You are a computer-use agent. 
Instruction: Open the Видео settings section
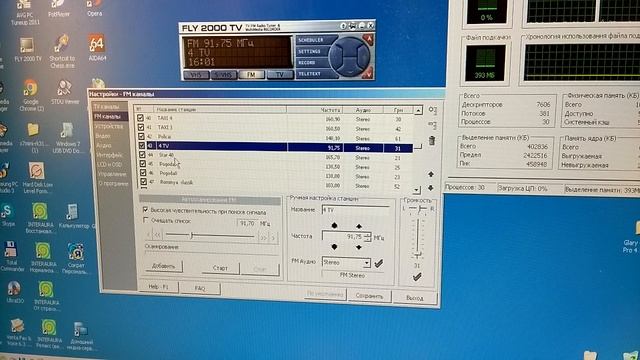[x=103, y=136]
